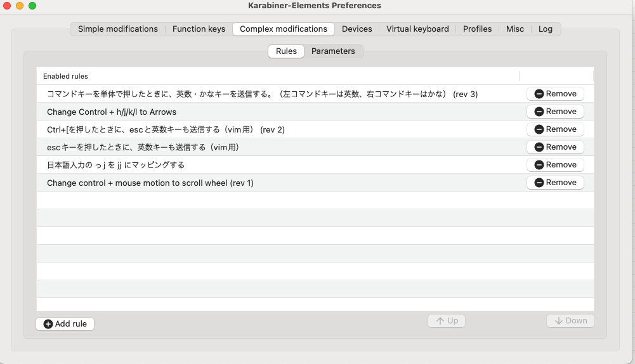Move the selected rule Up

point(447,321)
